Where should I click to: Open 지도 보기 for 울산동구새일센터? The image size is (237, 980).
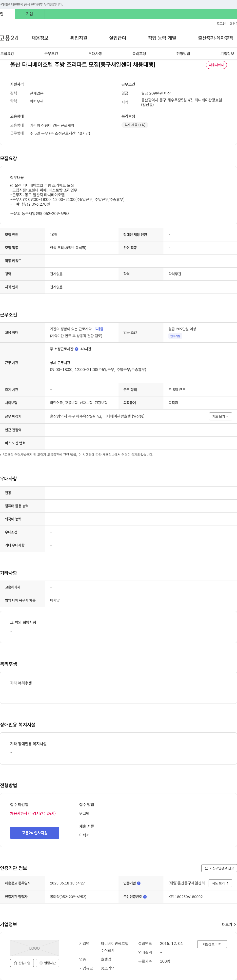pos(221,883)
